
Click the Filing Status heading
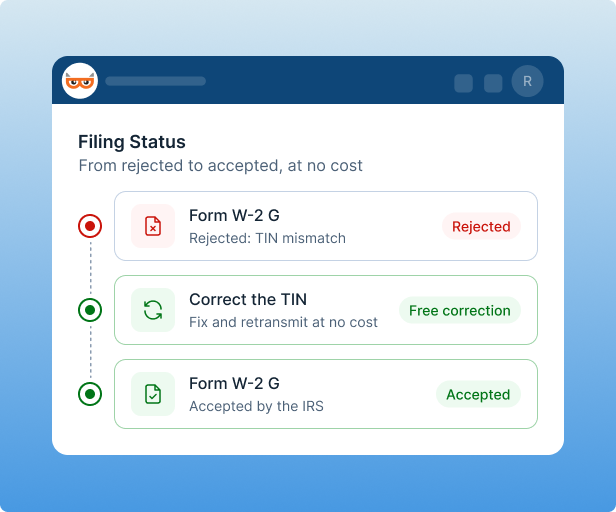[132, 142]
